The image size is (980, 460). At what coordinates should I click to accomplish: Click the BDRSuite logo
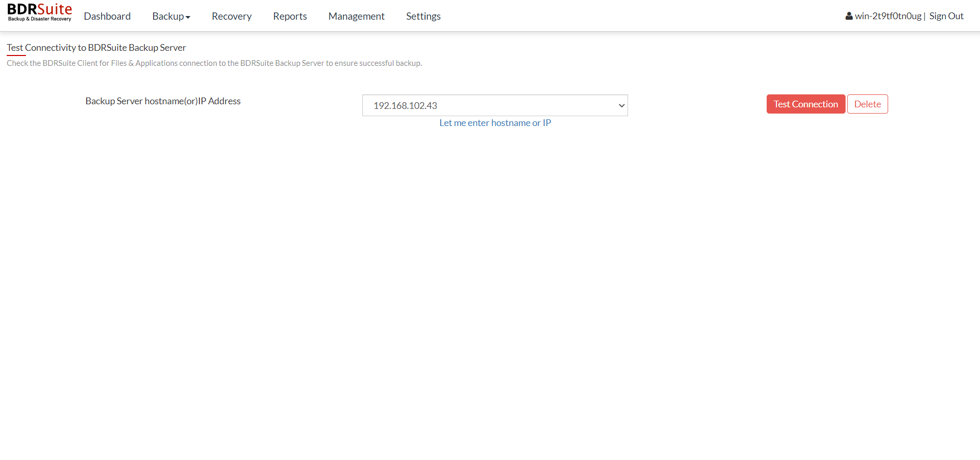(x=39, y=13)
